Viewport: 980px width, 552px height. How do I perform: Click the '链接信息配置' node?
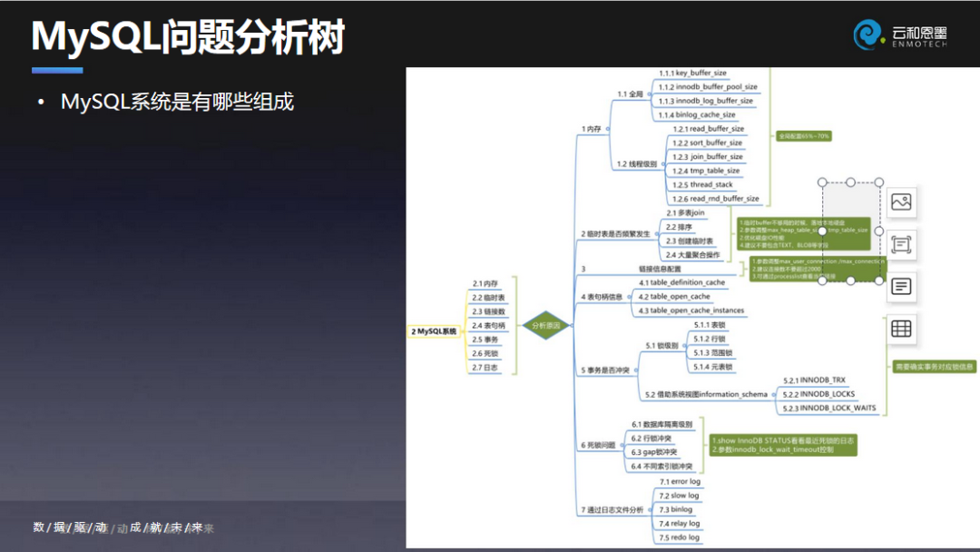click(x=660, y=269)
